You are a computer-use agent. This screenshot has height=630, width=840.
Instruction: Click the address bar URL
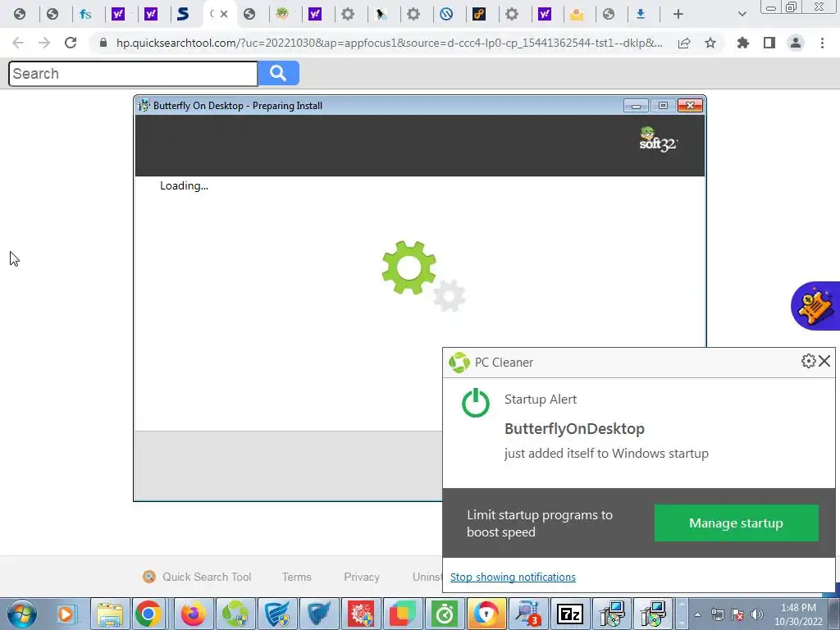coord(389,43)
